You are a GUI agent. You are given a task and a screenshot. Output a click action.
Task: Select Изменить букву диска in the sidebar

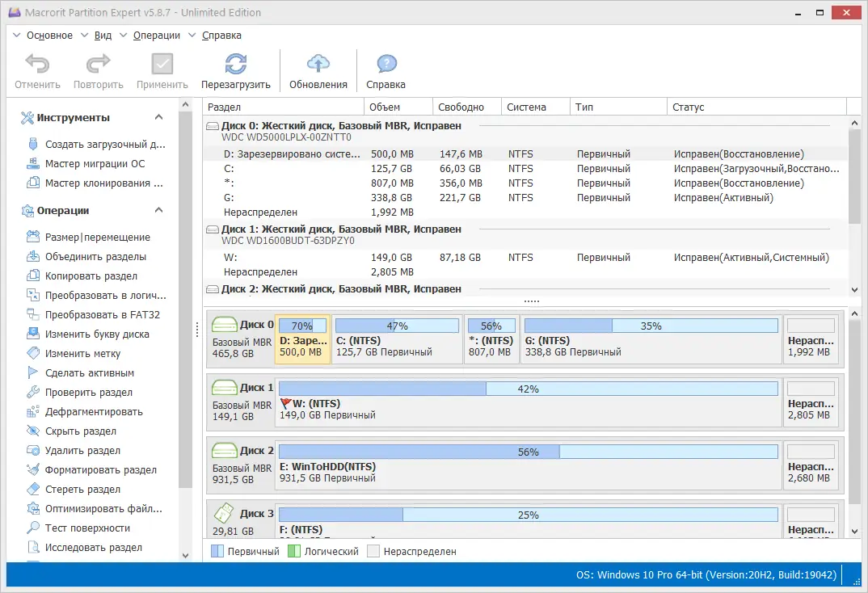tap(89, 334)
